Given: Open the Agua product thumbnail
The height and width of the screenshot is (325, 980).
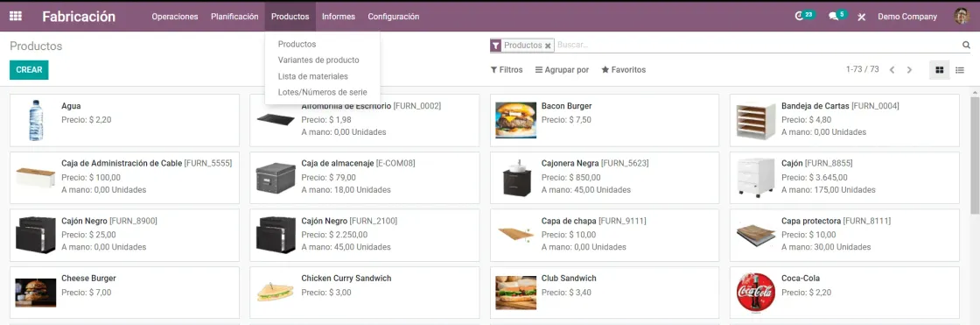Looking at the screenshot, I should tap(36, 120).
